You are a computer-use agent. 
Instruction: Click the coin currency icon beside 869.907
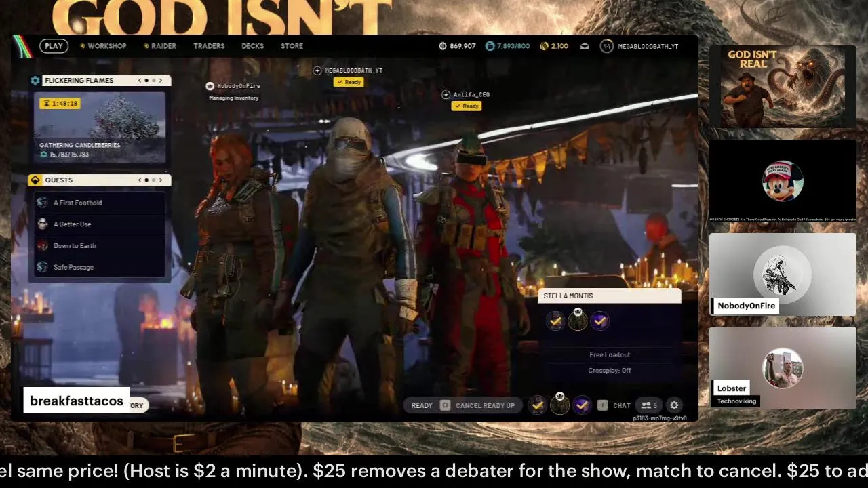[x=443, y=46]
